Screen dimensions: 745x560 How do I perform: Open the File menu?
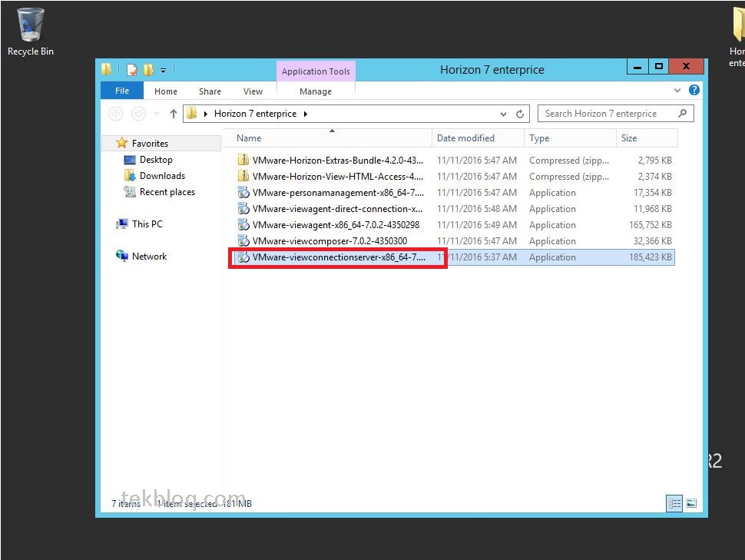pyautogui.click(x=122, y=91)
